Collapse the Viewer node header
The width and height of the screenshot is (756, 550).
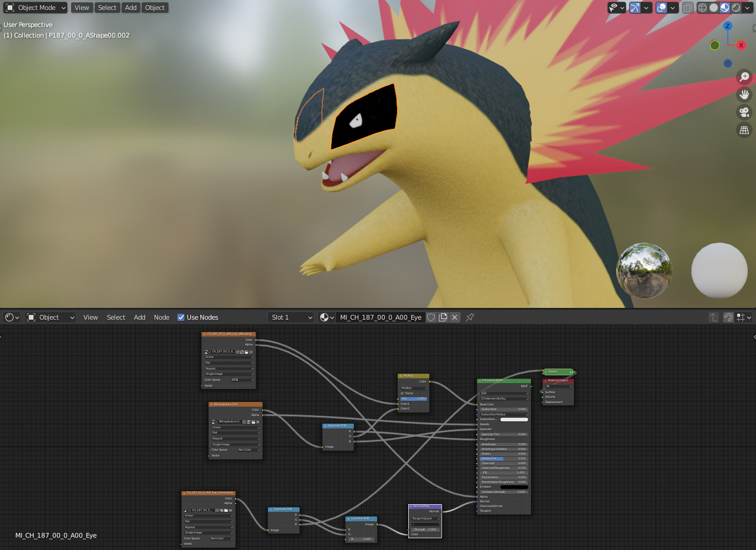tap(546, 371)
